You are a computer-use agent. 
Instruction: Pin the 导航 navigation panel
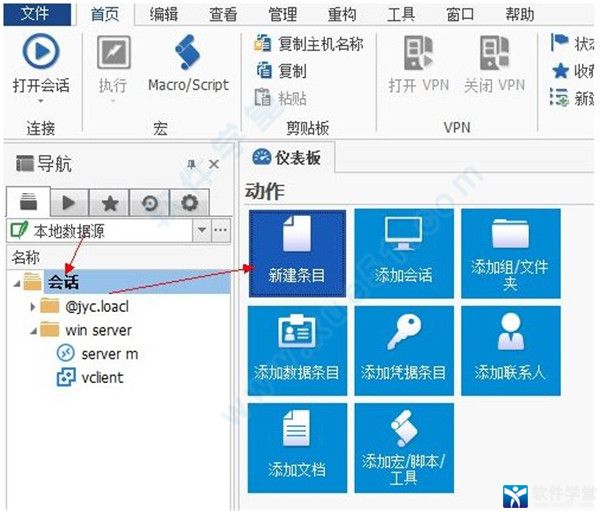click(x=191, y=165)
